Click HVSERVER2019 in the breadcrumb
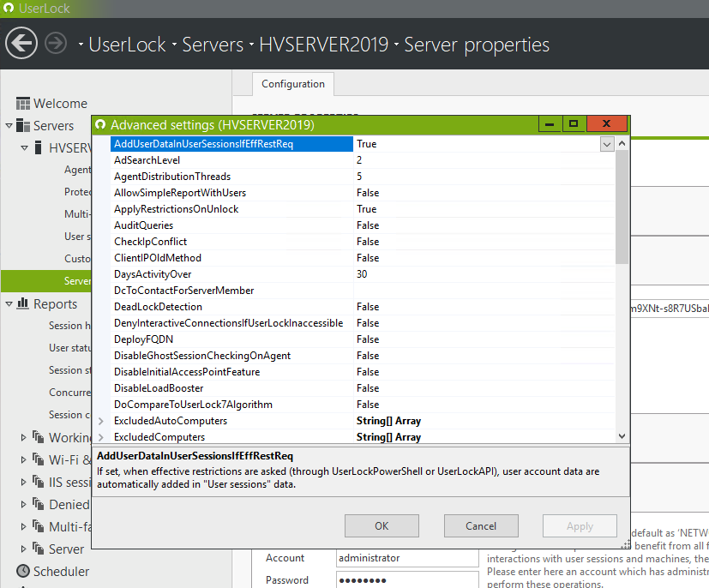The height and width of the screenshot is (588, 709). (x=324, y=45)
